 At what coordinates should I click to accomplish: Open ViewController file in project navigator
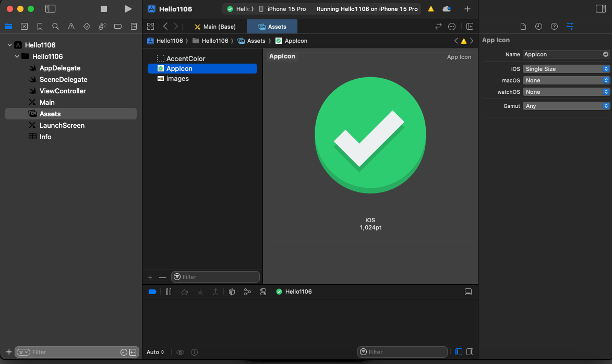pyautogui.click(x=63, y=91)
